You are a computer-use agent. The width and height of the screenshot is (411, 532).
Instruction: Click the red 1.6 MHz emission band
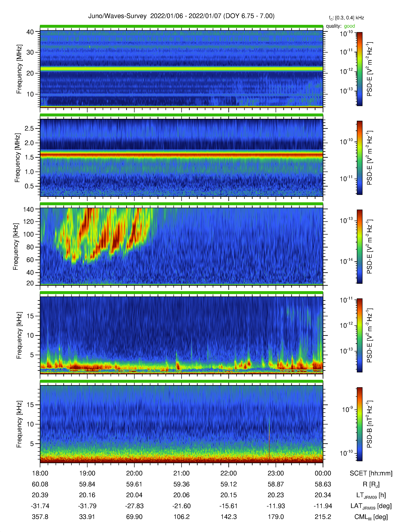181,155
